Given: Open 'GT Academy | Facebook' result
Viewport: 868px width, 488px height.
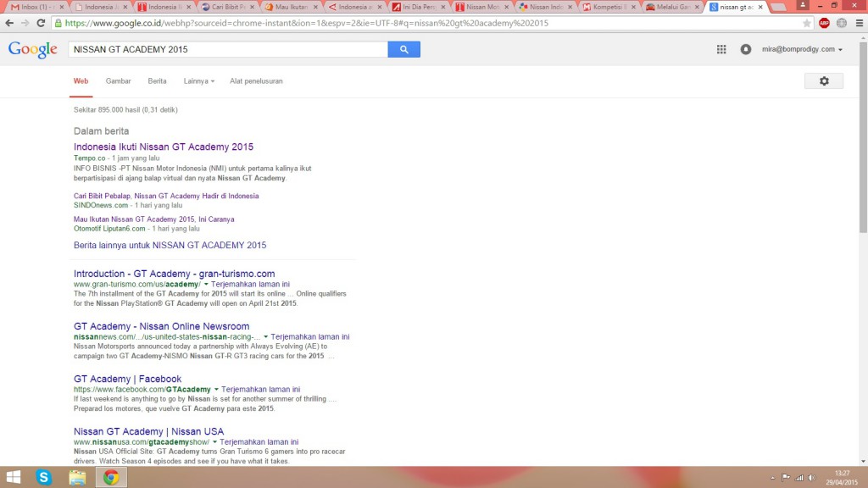Looking at the screenshot, I should (127, 379).
